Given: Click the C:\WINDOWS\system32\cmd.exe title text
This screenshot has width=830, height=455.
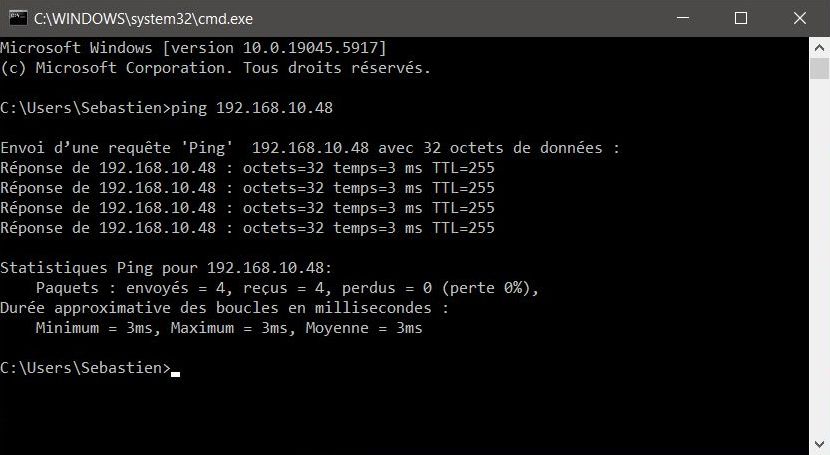Looking at the screenshot, I should (x=143, y=19).
